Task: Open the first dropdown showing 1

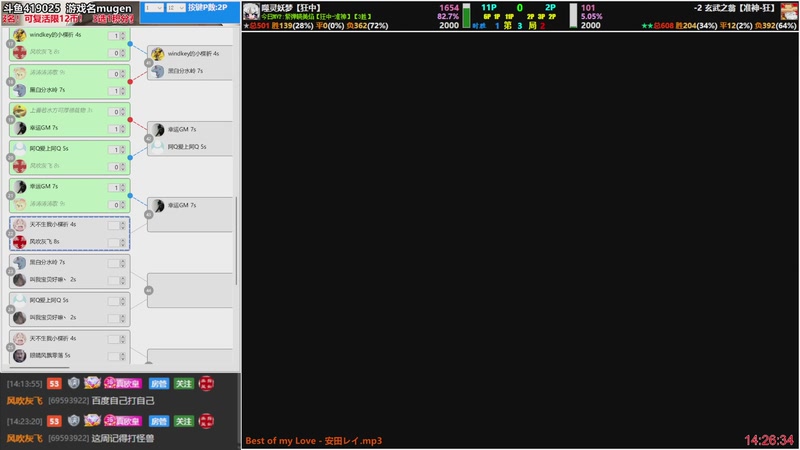Action: point(153,8)
